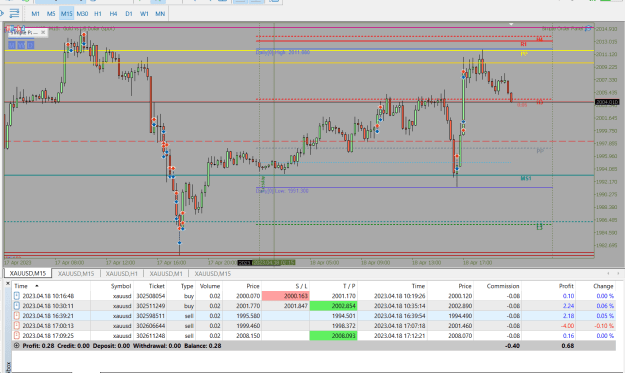
Task: Click the T/P value 1998.372
Action: [x=344, y=326]
